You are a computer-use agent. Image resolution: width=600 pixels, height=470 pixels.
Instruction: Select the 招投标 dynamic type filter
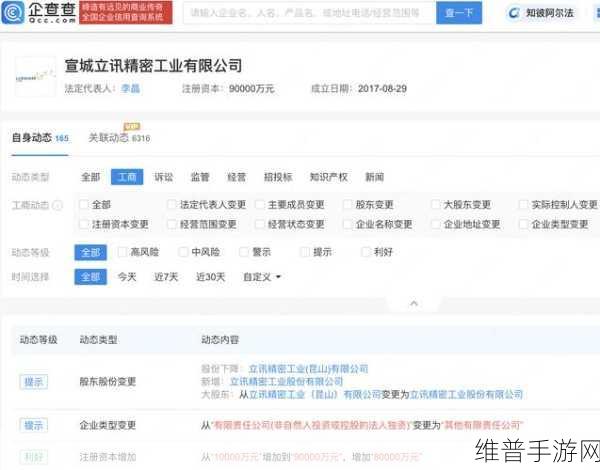pos(278,177)
